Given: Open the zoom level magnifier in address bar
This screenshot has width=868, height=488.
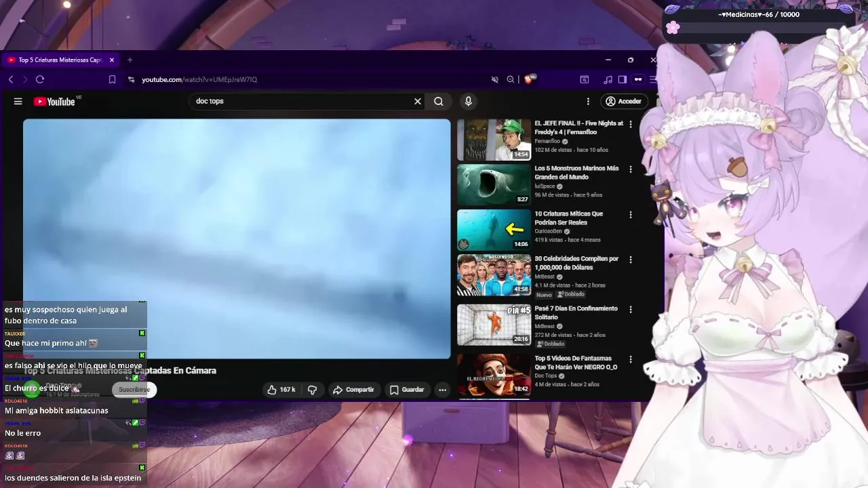Looking at the screenshot, I should click(x=511, y=79).
